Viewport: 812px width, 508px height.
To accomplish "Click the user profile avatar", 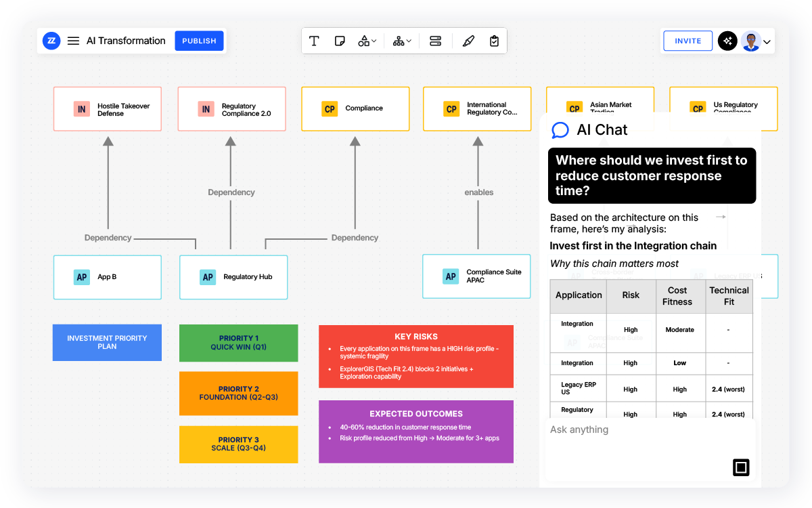I will tap(750, 41).
